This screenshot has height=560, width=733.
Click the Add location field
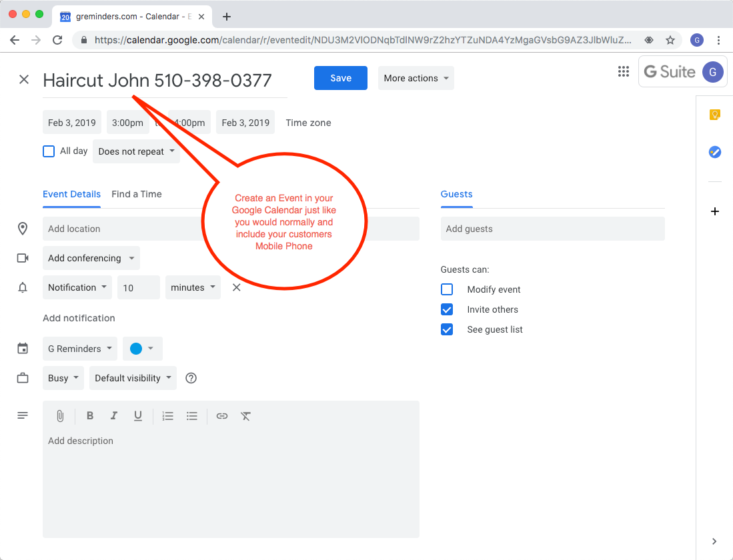point(231,229)
